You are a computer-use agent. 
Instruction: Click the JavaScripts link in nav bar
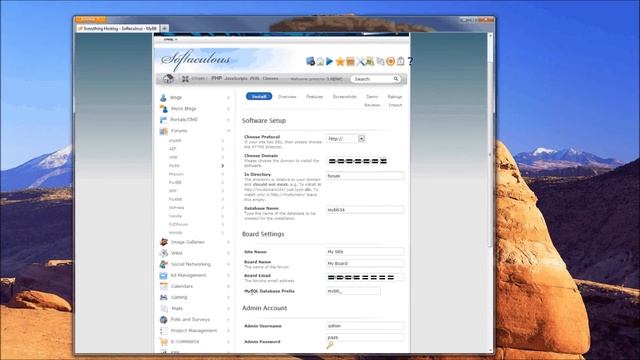236,78
